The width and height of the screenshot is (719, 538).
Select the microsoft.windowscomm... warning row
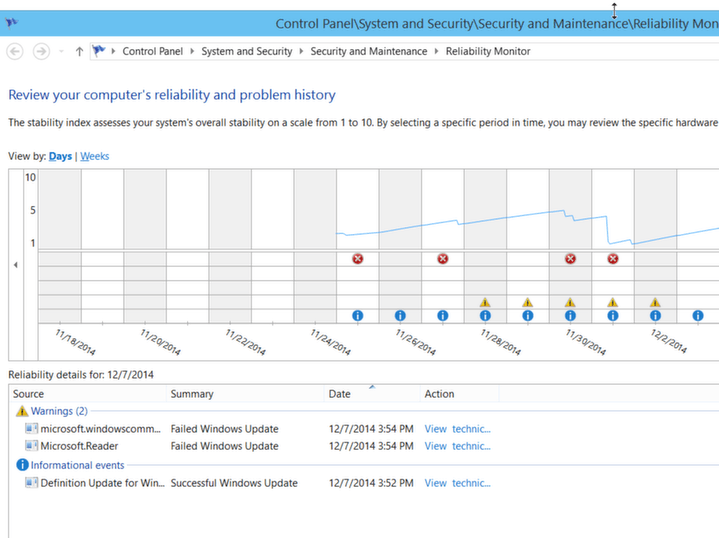tap(100, 429)
